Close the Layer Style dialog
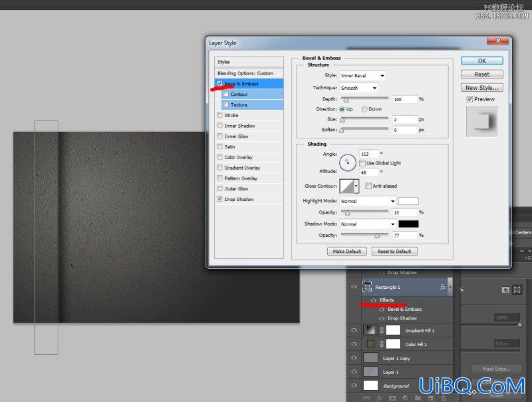 tap(497, 41)
